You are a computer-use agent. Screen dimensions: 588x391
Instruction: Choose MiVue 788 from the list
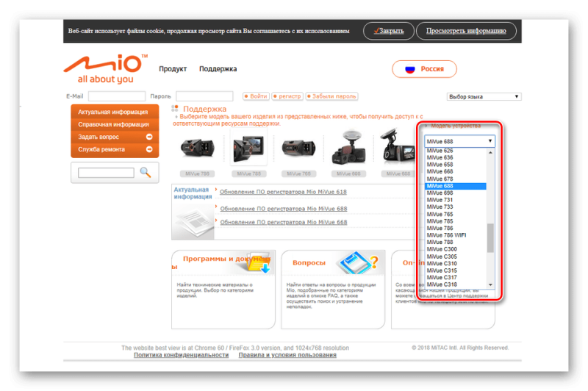click(x=456, y=243)
